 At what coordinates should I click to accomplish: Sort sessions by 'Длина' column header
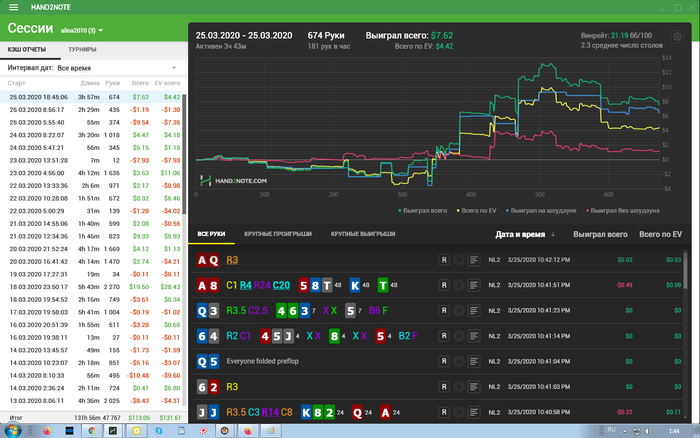90,83
